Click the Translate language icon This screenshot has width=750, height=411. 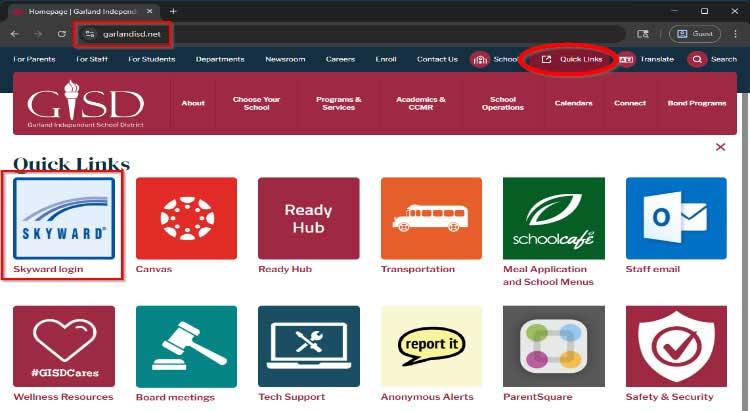(626, 60)
